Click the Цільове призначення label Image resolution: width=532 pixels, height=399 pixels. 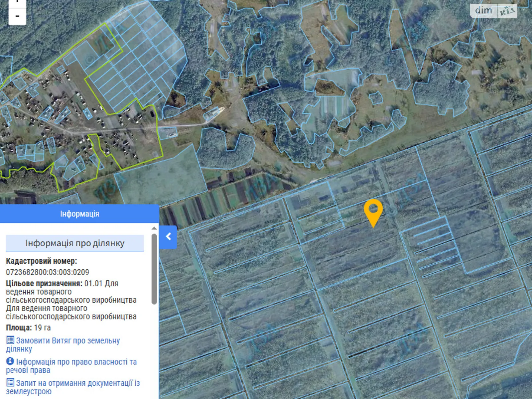44,284
